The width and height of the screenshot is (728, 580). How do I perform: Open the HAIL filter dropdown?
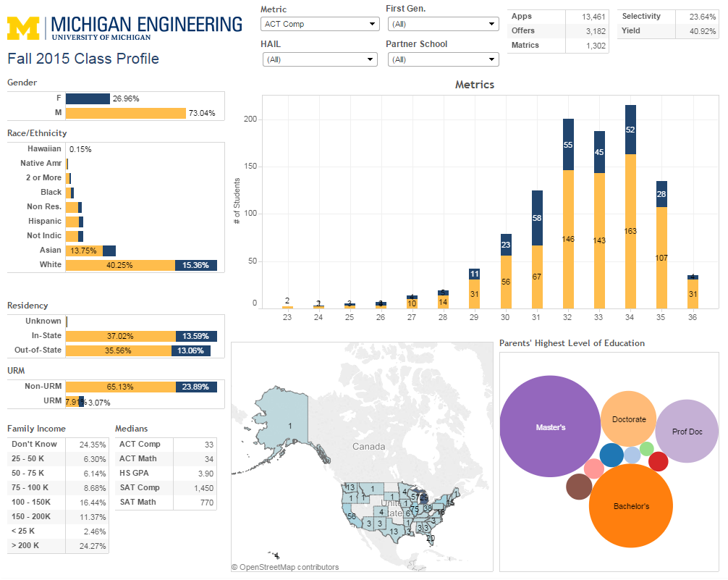(319, 59)
